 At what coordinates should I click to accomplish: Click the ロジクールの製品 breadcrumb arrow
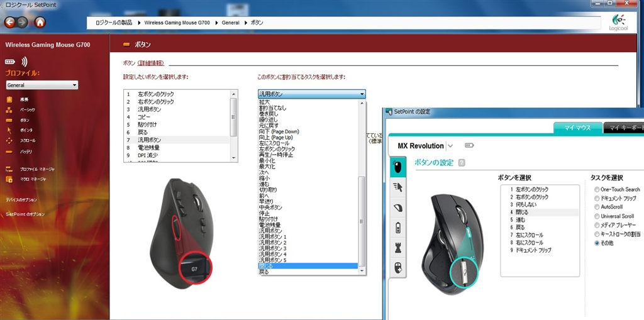tap(139, 23)
